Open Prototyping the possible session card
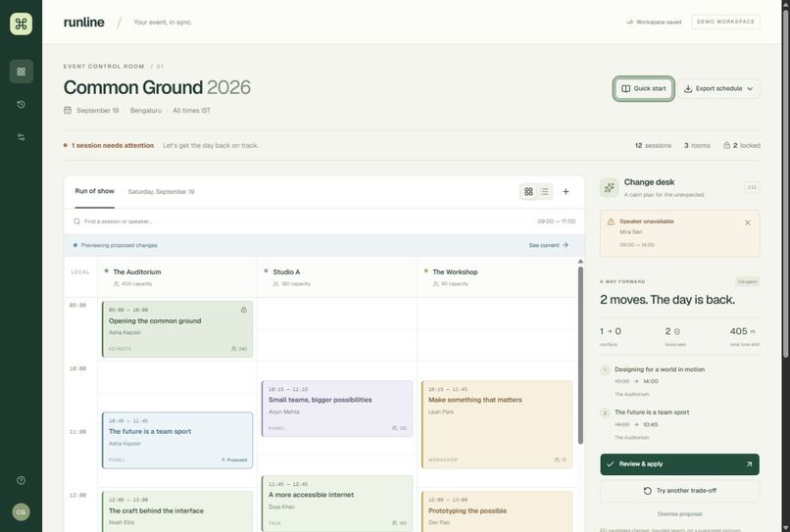790x532 pixels. 497,511
